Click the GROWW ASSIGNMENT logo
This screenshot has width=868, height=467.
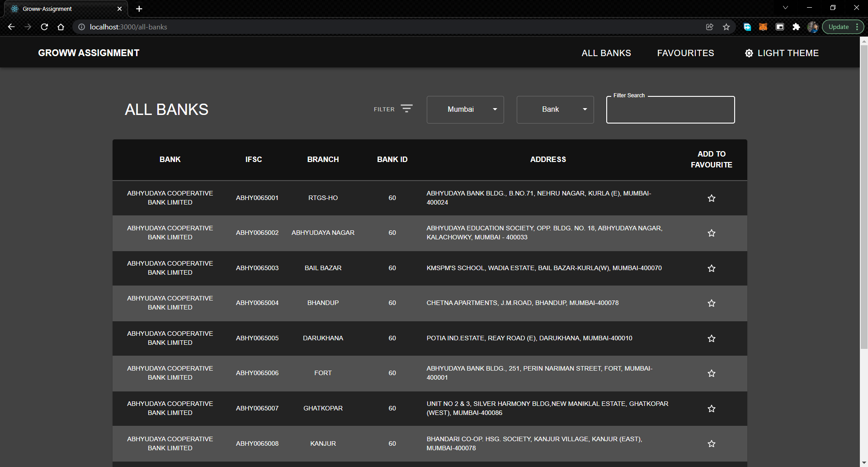[89, 52]
